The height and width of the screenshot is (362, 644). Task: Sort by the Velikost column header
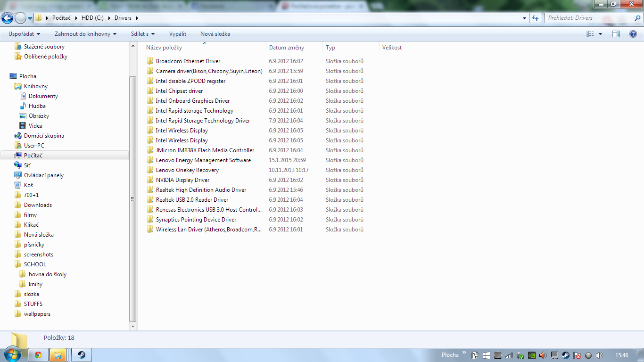pos(398,48)
